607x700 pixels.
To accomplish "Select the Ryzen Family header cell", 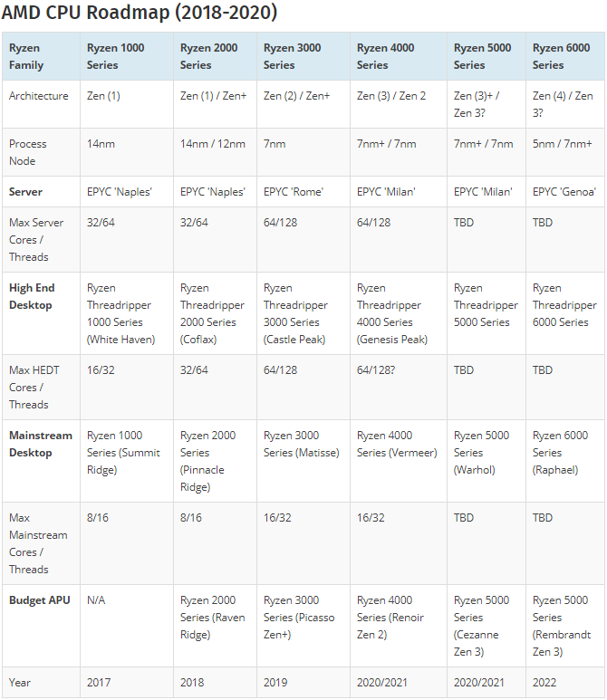I will coord(25,56).
